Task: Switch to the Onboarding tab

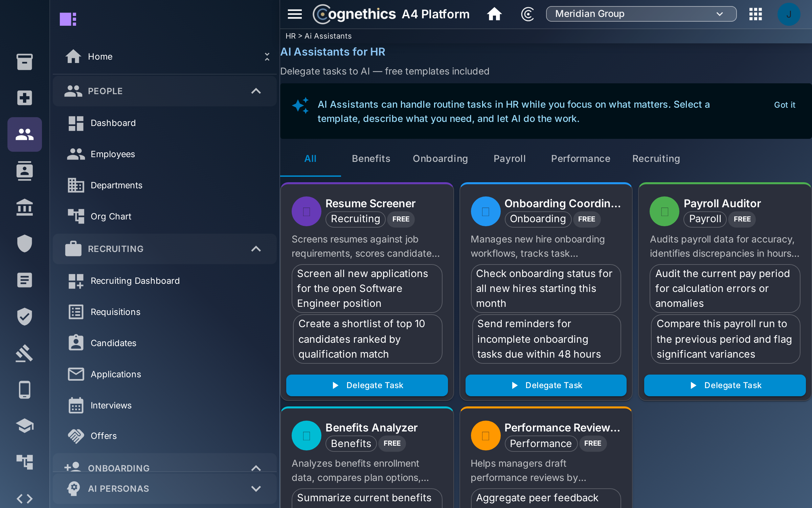Action: coord(440,158)
